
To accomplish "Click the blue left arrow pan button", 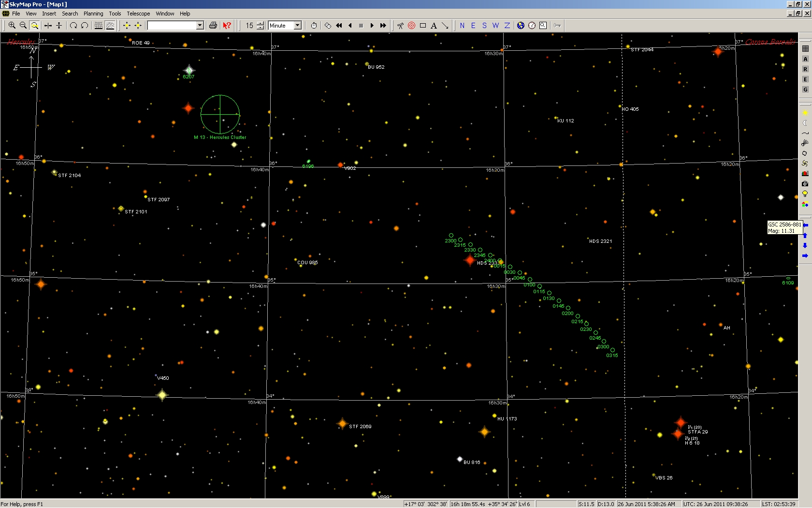I will coord(805,225).
